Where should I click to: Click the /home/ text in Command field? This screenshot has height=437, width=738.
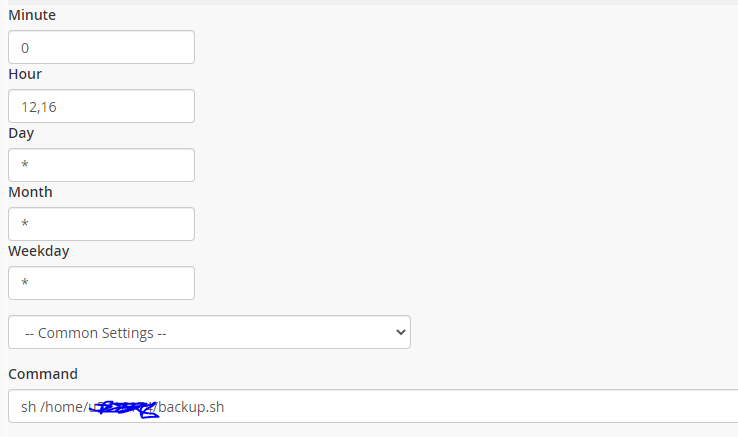click(x=63, y=407)
